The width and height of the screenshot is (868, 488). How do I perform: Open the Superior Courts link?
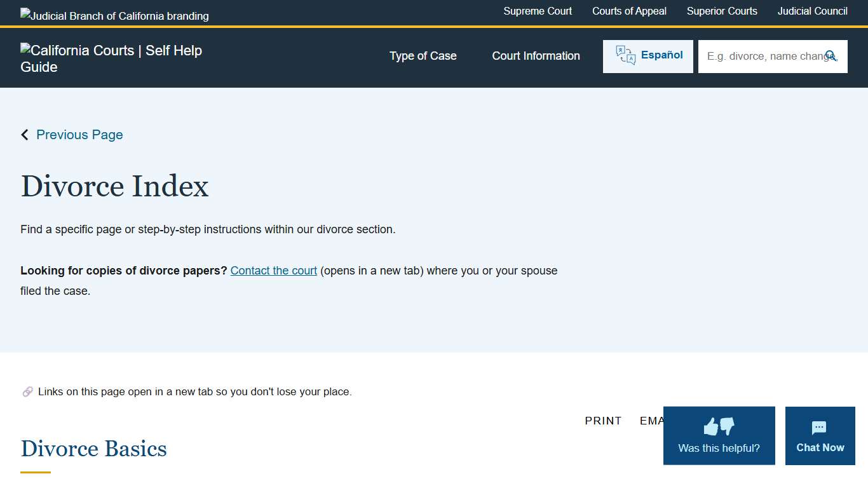[722, 11]
